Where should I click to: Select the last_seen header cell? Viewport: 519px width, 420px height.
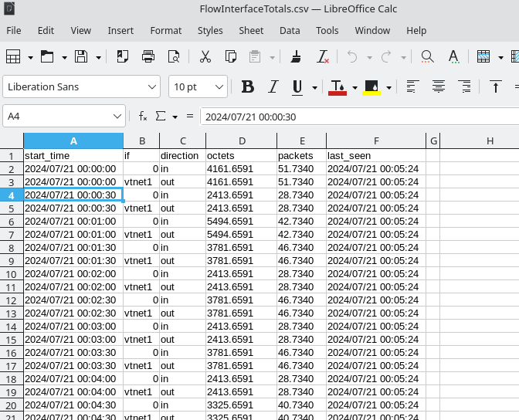click(376, 155)
